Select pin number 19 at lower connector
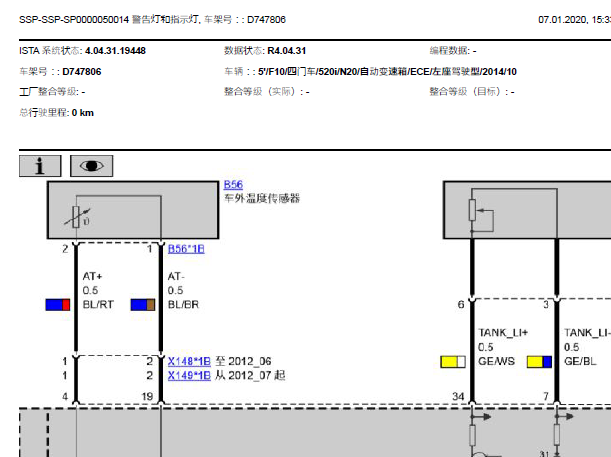611x457 pixels. tap(147, 397)
